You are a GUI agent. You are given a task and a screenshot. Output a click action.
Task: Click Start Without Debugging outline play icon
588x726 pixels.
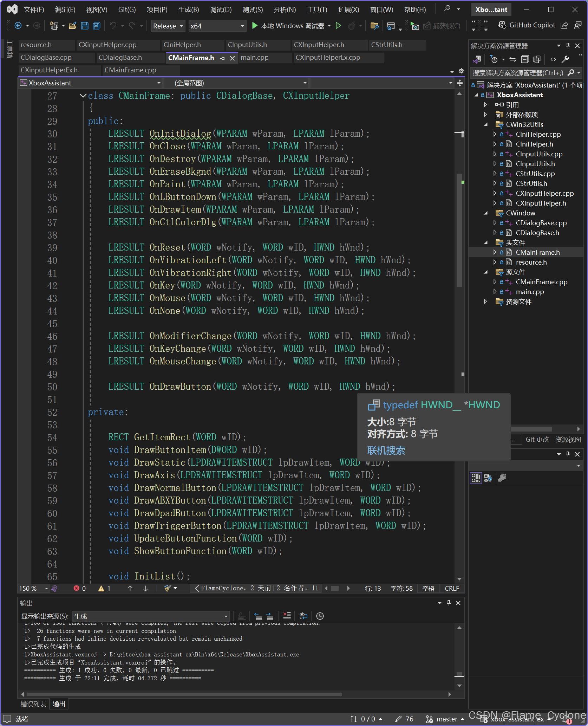(338, 26)
